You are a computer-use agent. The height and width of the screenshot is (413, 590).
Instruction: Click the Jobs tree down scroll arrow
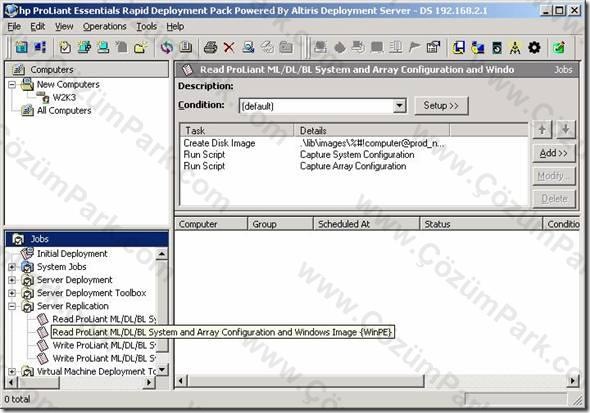(x=162, y=370)
